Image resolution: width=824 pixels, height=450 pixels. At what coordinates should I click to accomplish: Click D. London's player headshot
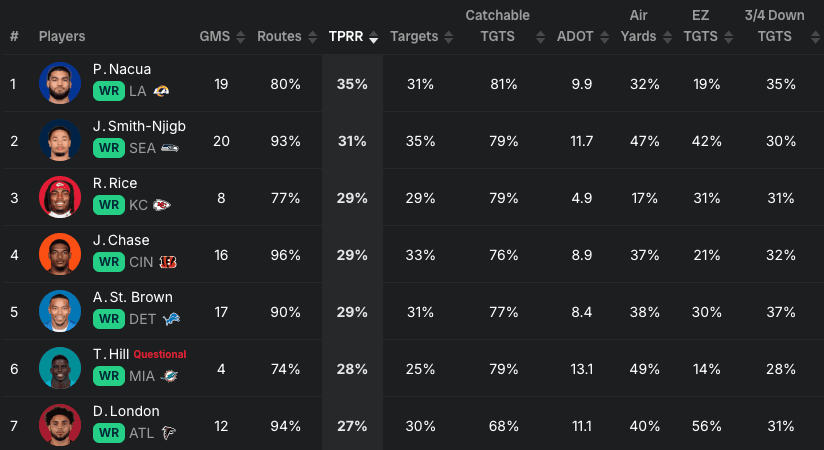[x=60, y=424]
